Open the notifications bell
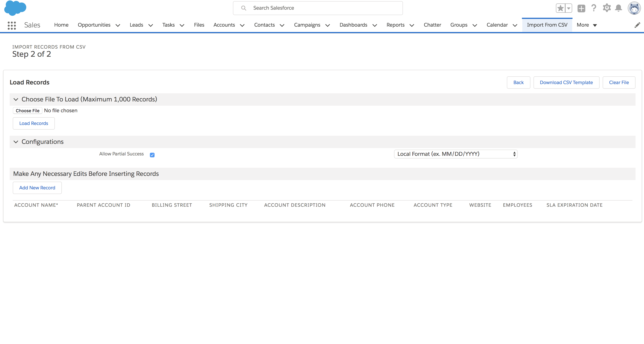The width and height of the screenshot is (644, 344). (619, 8)
